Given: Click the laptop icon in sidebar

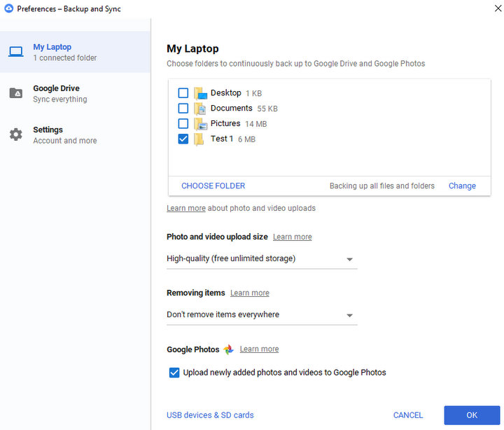Looking at the screenshot, I should tap(15, 52).
